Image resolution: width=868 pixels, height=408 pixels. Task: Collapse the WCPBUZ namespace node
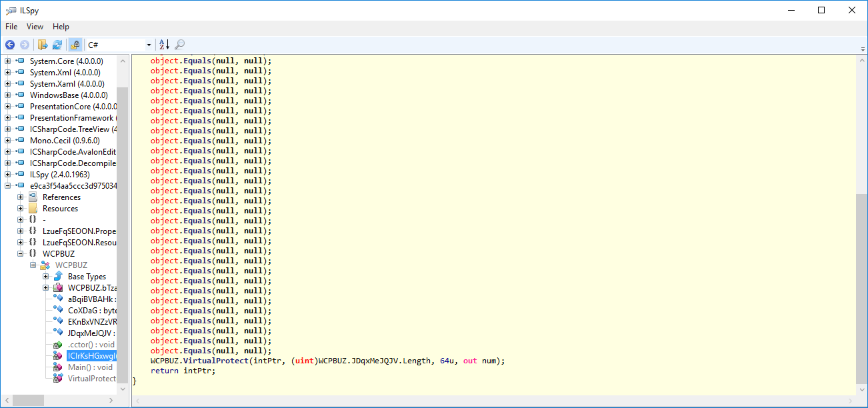pos(21,254)
